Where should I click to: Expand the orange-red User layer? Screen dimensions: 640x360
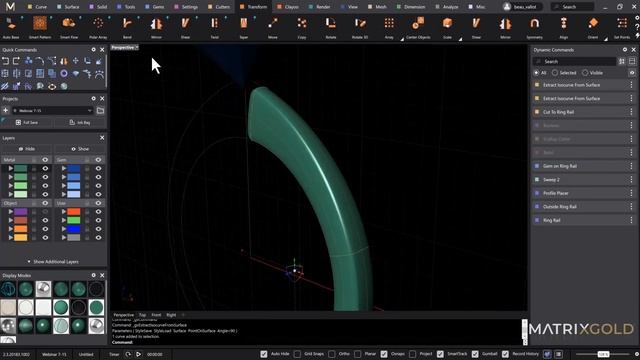(x=64, y=211)
